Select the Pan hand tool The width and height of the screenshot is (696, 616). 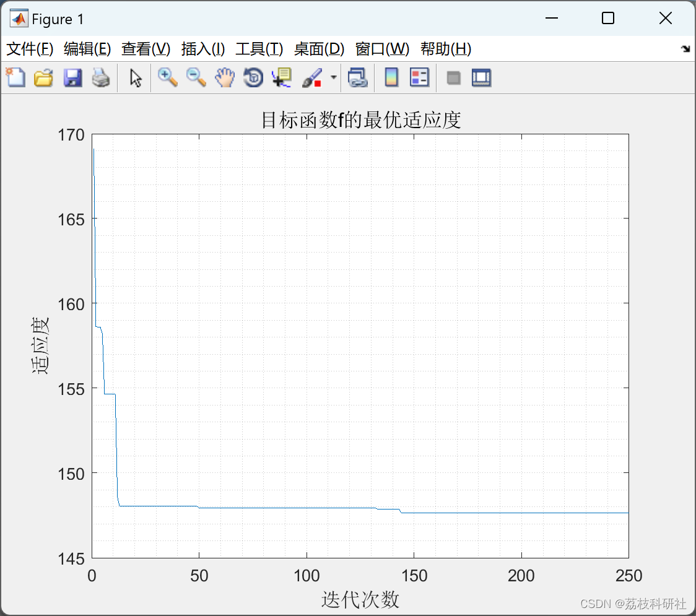225,77
